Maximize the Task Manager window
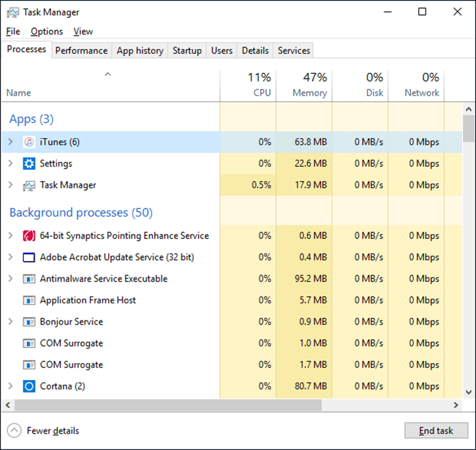Screen dimensions: 476x450 tap(423, 12)
